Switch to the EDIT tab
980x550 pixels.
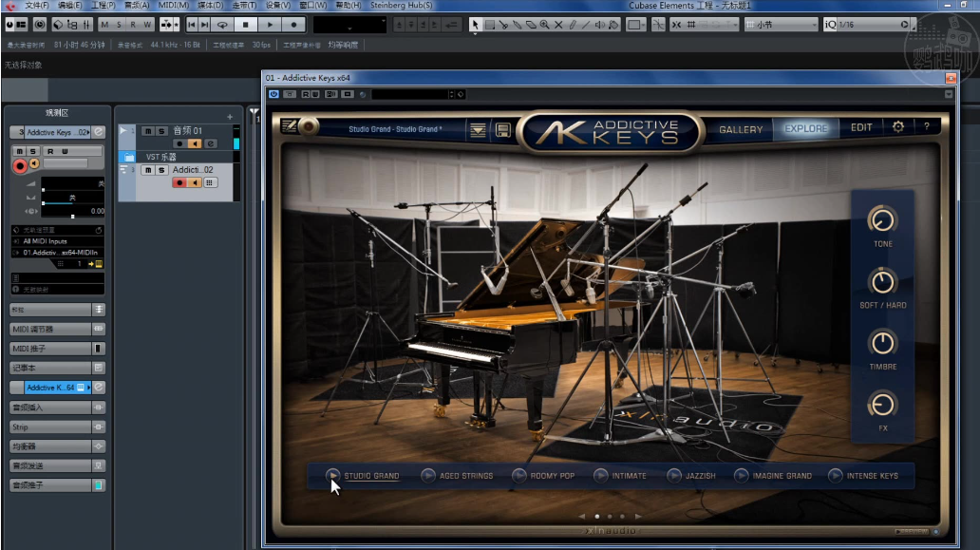coord(861,127)
